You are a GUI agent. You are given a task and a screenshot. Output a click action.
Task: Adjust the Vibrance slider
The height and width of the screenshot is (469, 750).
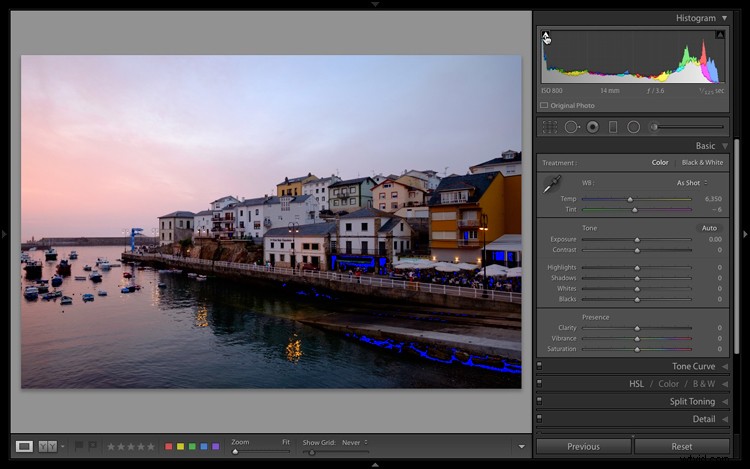tap(637, 338)
